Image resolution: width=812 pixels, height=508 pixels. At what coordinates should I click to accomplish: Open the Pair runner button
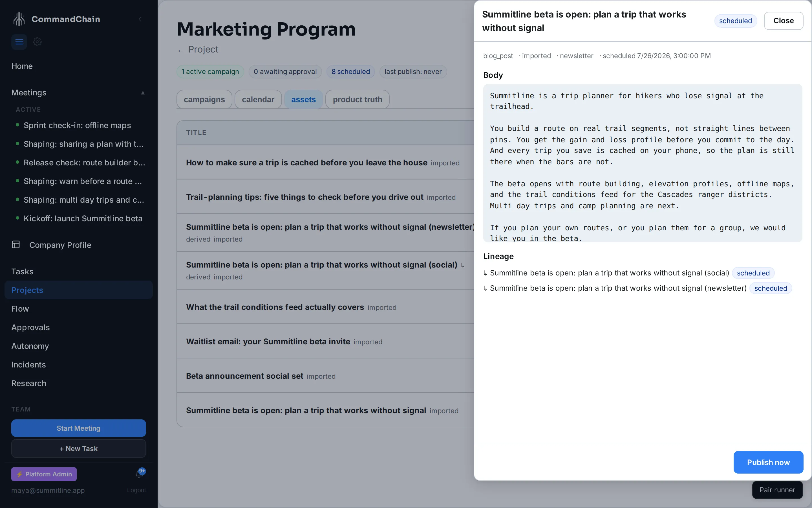[x=777, y=490]
